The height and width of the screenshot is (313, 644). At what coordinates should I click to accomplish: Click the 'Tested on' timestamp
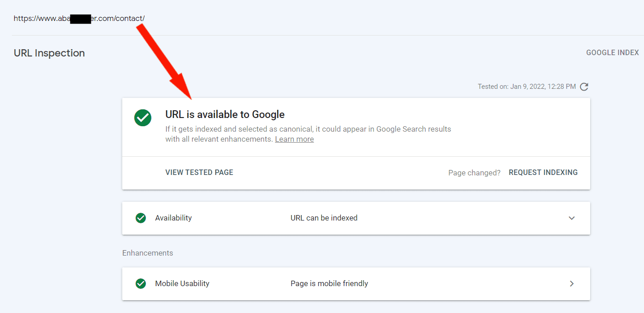tap(527, 87)
